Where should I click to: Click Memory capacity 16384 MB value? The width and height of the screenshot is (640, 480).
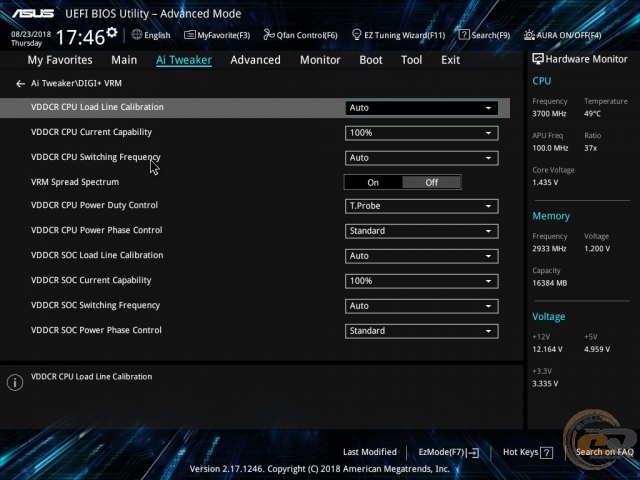549,283
